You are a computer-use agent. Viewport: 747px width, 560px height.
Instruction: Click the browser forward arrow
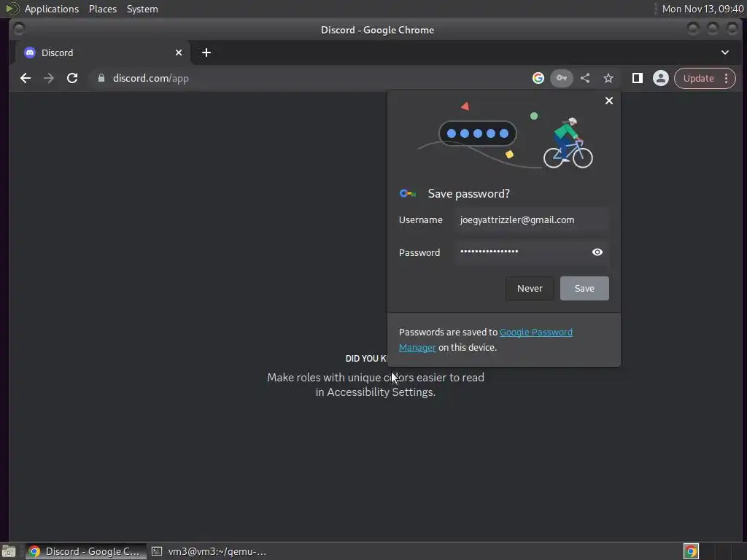49,78
